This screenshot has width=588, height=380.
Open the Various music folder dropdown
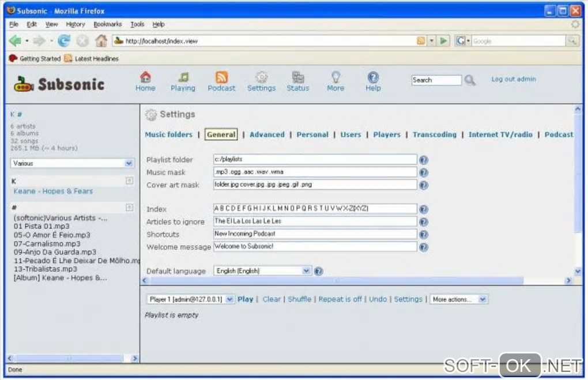point(72,163)
